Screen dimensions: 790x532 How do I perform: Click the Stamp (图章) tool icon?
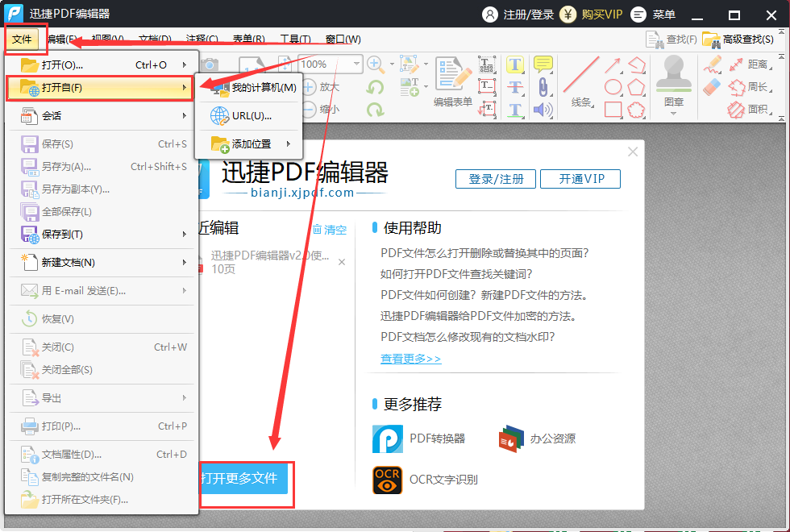[674, 74]
